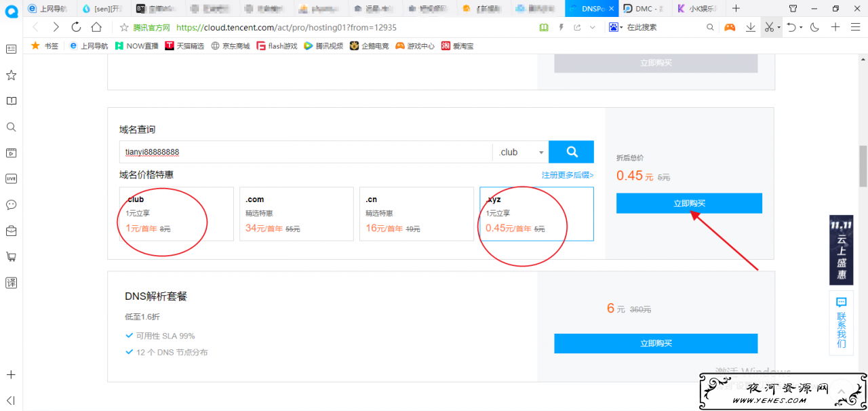Click the browser back arrow
868x411 pixels.
[x=35, y=27]
